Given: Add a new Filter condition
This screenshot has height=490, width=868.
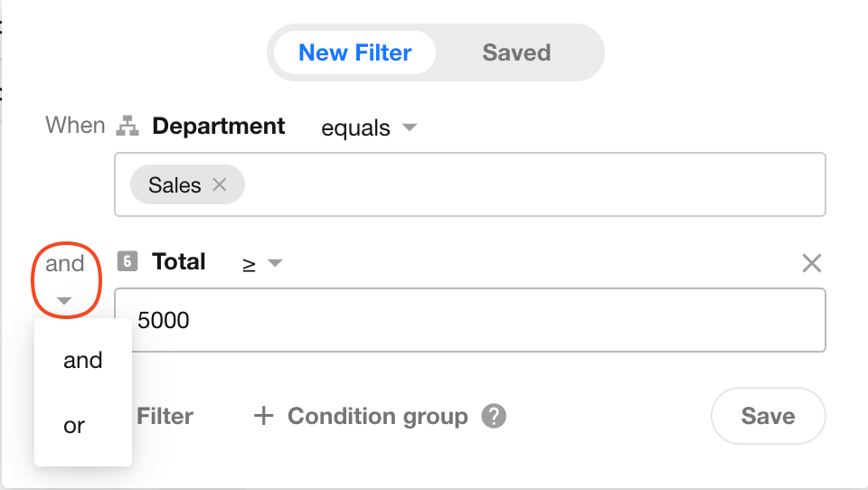Looking at the screenshot, I should coord(165,417).
